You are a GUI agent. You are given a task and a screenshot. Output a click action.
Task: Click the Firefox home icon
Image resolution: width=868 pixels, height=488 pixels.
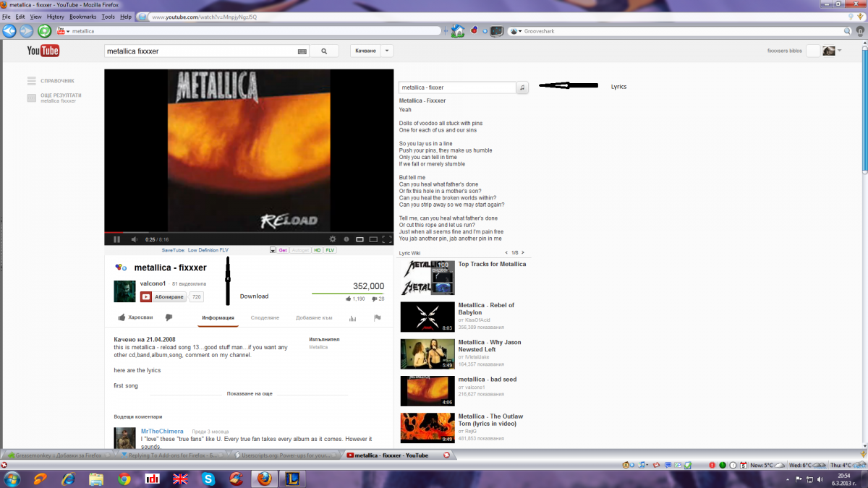tap(457, 31)
